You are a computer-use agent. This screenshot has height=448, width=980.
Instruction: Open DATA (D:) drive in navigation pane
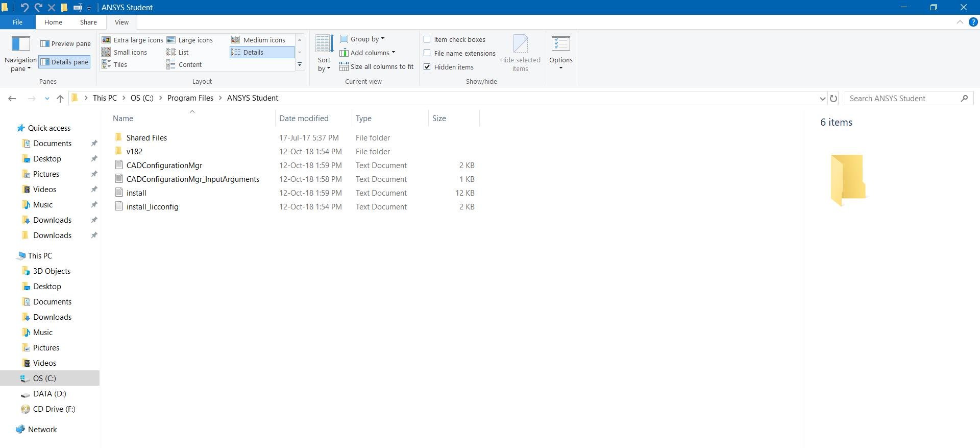(50, 394)
